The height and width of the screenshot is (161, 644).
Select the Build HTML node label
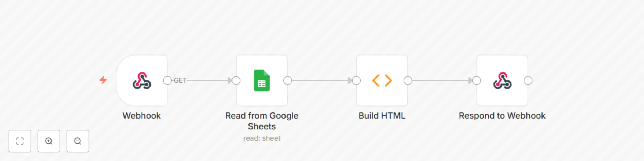(x=382, y=116)
